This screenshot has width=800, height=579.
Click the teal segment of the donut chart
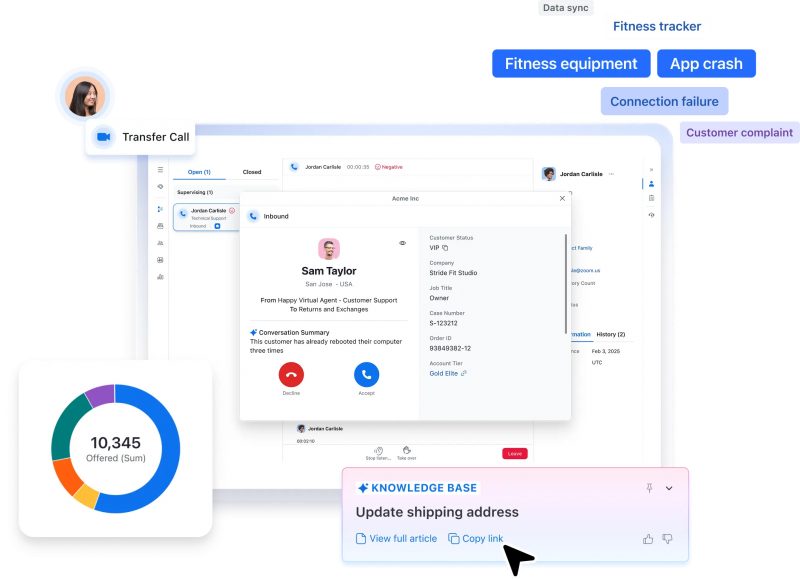click(63, 429)
